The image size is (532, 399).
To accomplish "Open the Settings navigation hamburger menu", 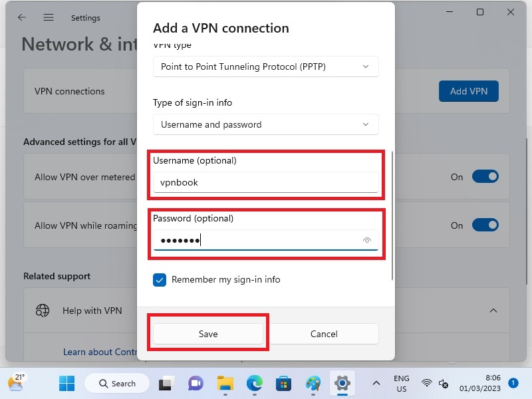I will pos(49,18).
